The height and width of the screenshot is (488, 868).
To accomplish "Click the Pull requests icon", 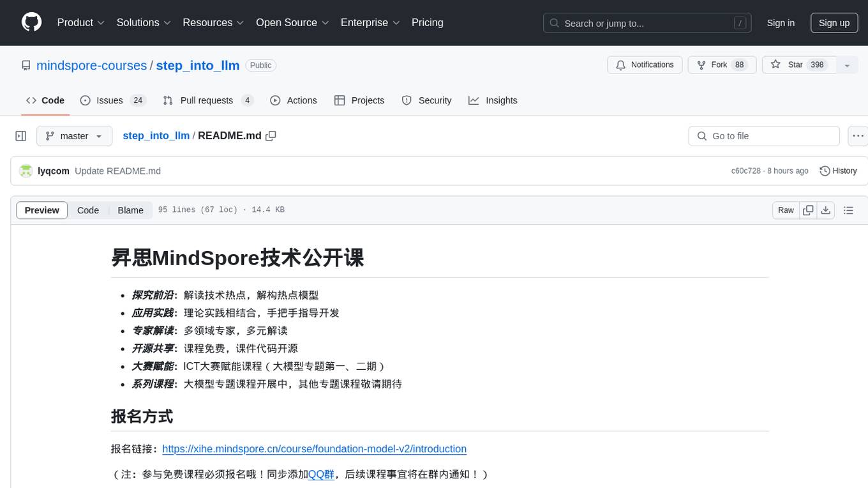I will tap(168, 100).
